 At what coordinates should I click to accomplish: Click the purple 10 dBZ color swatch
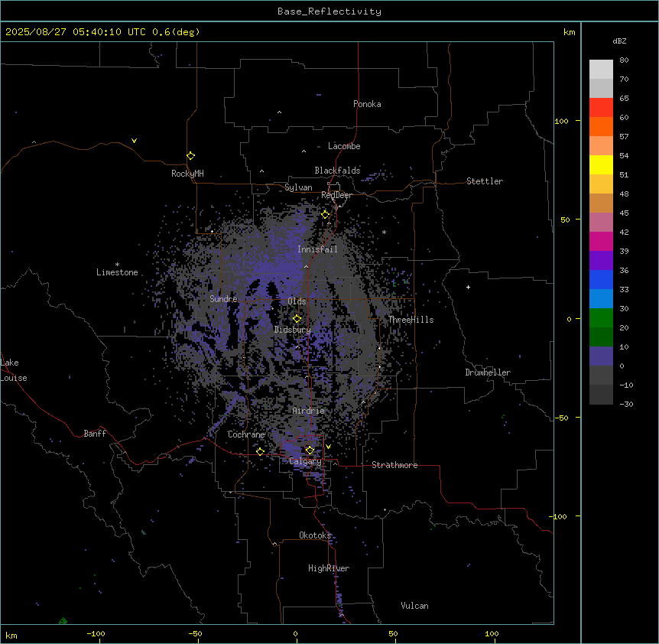coord(601,356)
